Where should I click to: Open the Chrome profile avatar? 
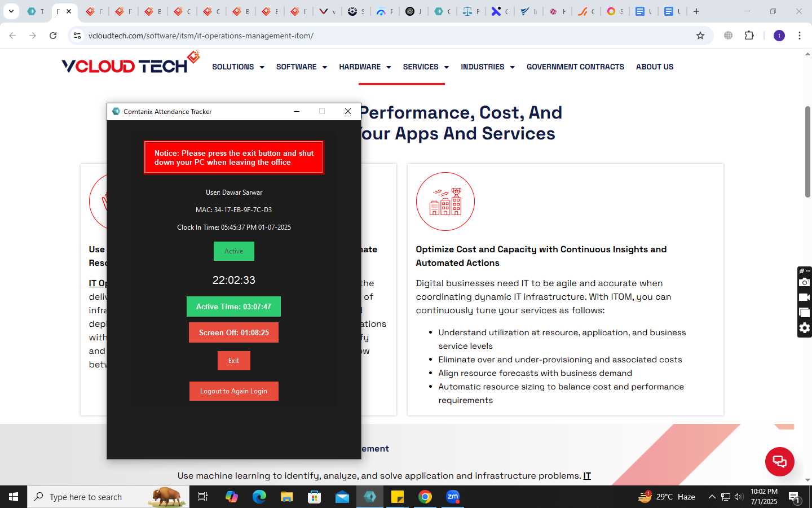[x=779, y=36]
